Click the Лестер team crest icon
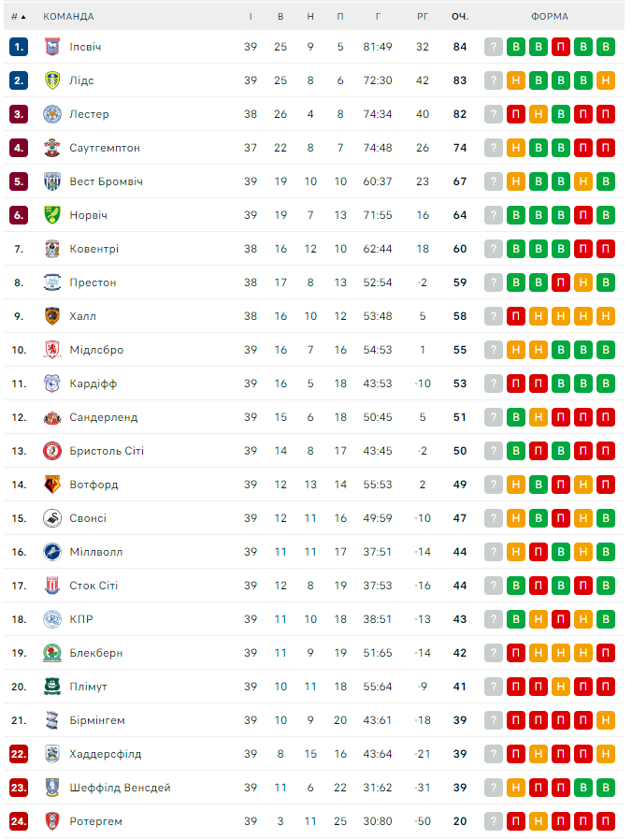Image resolution: width=632 pixels, height=840 pixels. 51,114
